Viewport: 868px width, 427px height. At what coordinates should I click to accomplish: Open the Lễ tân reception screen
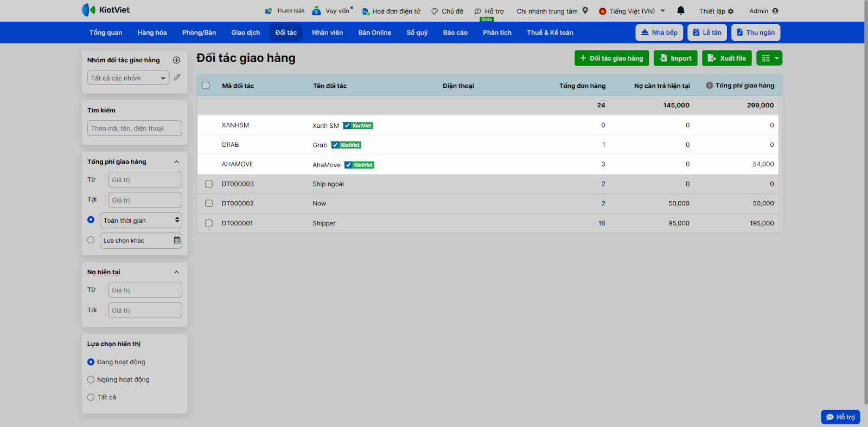707,33
